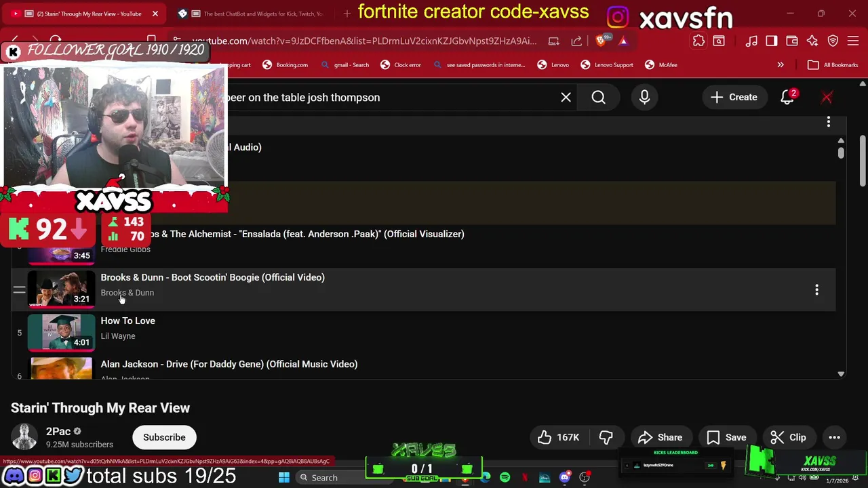Click the How To Love title
868x488 pixels.
point(127,321)
